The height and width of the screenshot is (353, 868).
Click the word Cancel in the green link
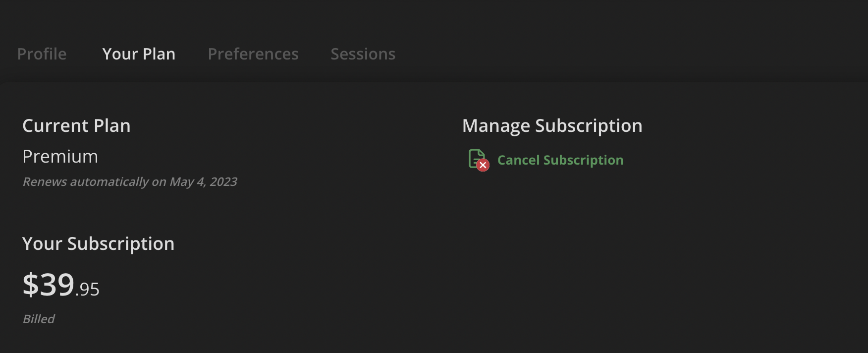[519, 160]
